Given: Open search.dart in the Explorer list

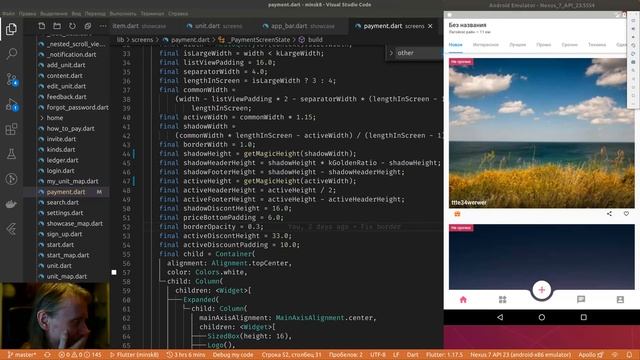Looking at the screenshot, I should (62, 202).
